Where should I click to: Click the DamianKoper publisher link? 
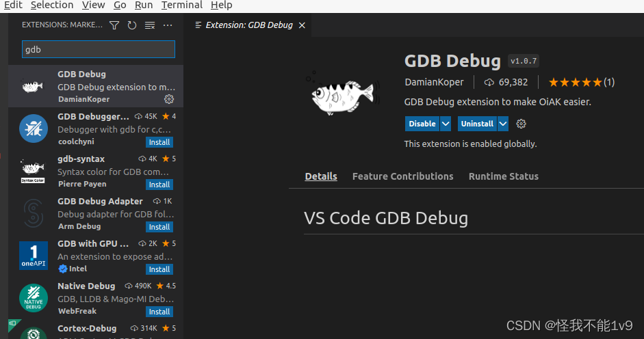[x=434, y=83]
